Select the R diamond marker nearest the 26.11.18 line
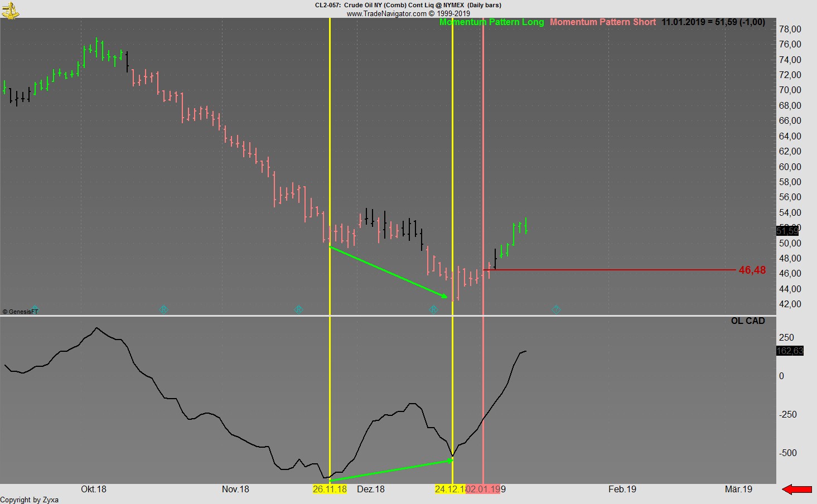The height and width of the screenshot is (504, 817). [298, 309]
